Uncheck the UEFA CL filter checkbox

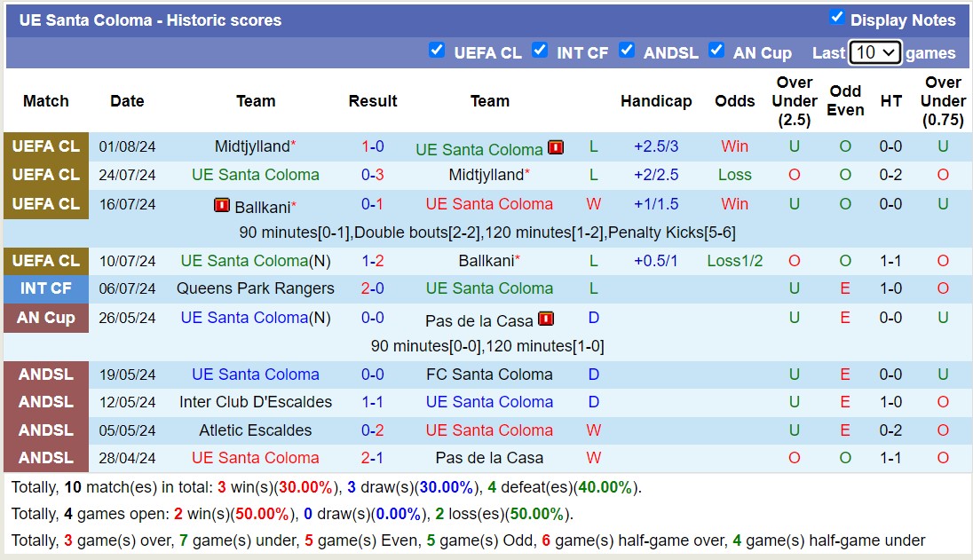437,51
